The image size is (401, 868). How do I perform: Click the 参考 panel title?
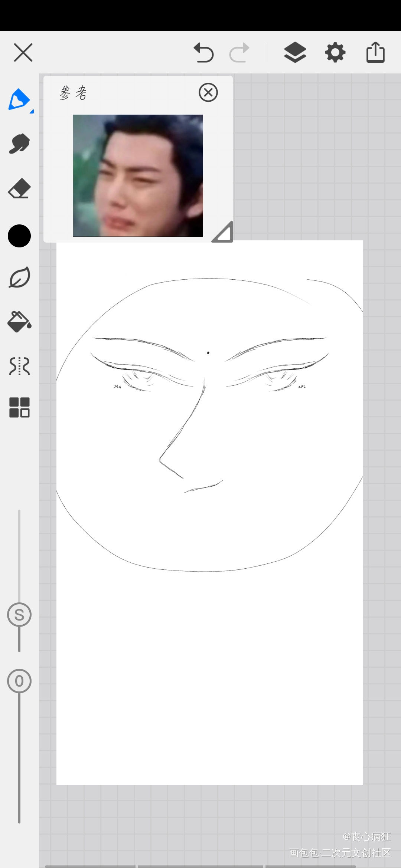(x=73, y=93)
